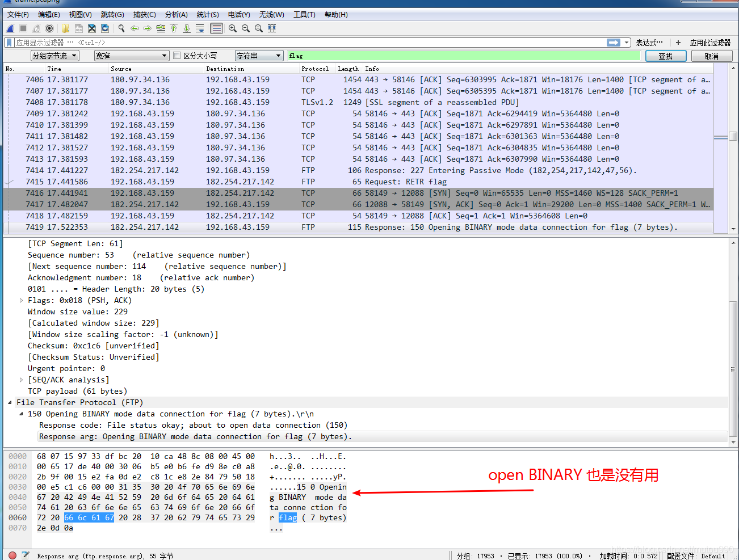Screen dimensions: 739x560
Task: Click the zoom in icon
Action: (233, 28)
